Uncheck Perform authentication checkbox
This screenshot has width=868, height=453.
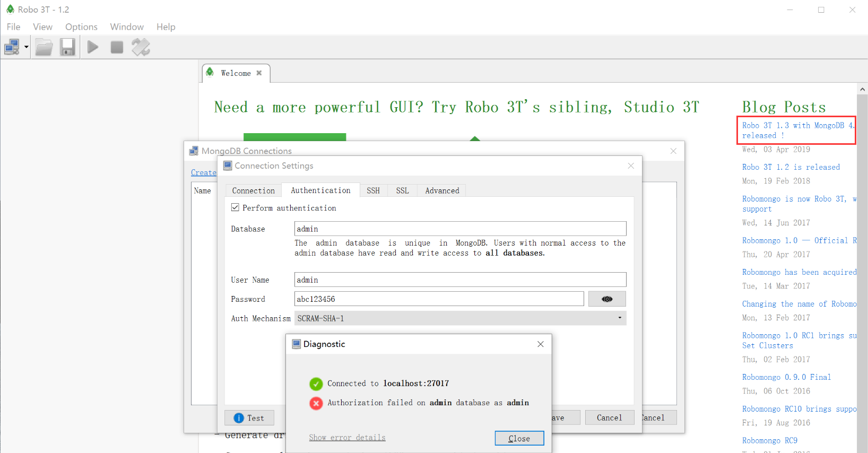(235, 207)
